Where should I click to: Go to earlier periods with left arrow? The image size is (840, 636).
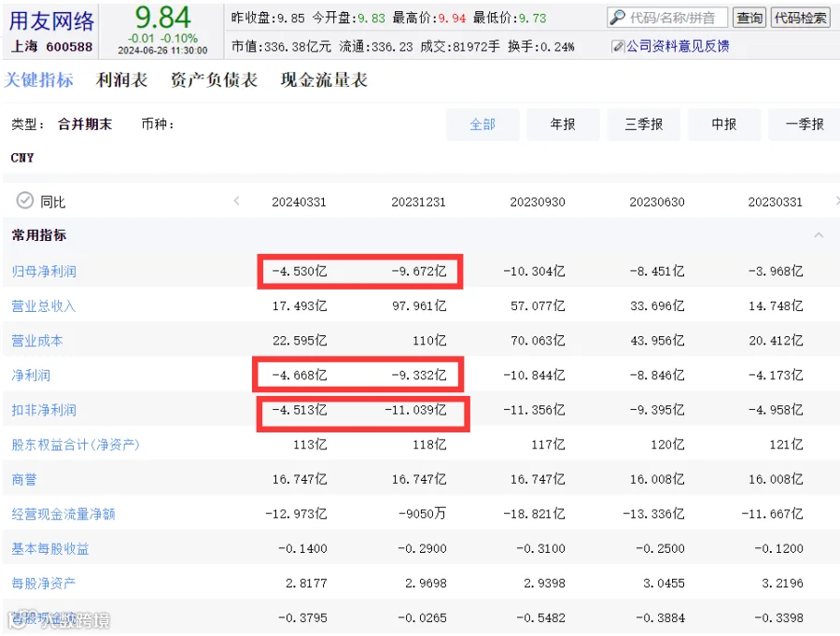(236, 201)
